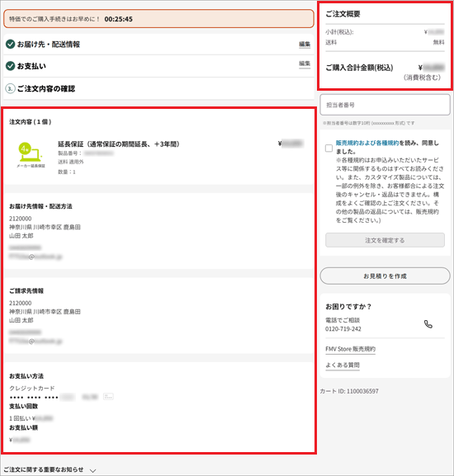
Task: Expand ご注文に関する重要なお知らせ section
Action: pos(93,470)
